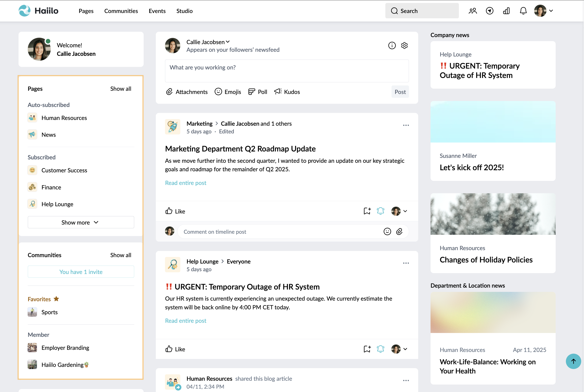This screenshot has height=392, width=584.
Task: Expand the audience dropdown next to Callie Jacobsen
Action: coord(228,42)
